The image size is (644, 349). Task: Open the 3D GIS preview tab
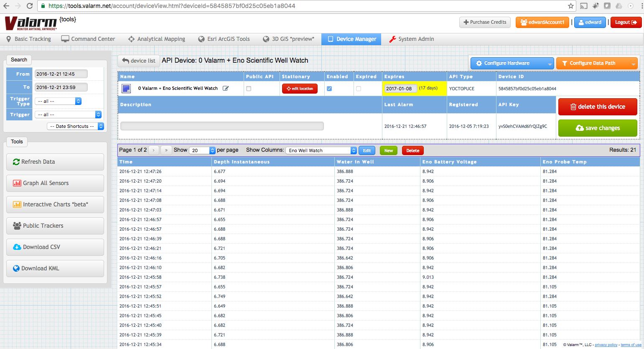click(288, 39)
